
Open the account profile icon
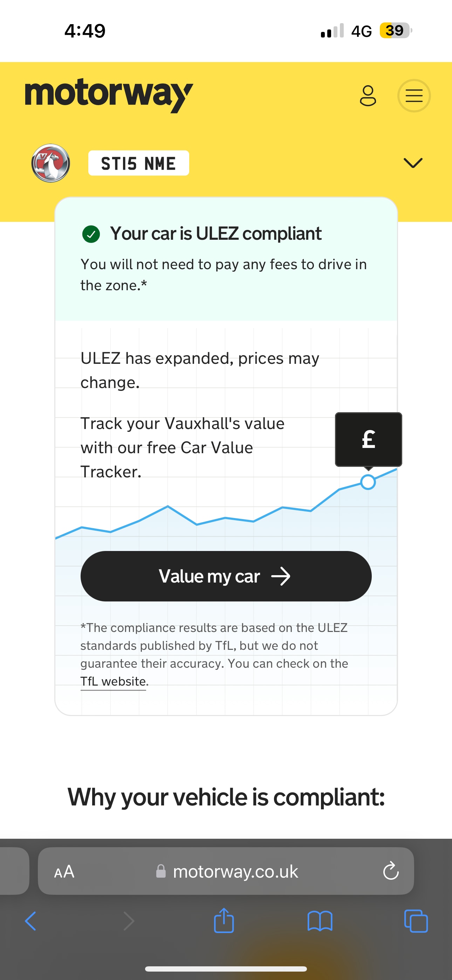368,95
